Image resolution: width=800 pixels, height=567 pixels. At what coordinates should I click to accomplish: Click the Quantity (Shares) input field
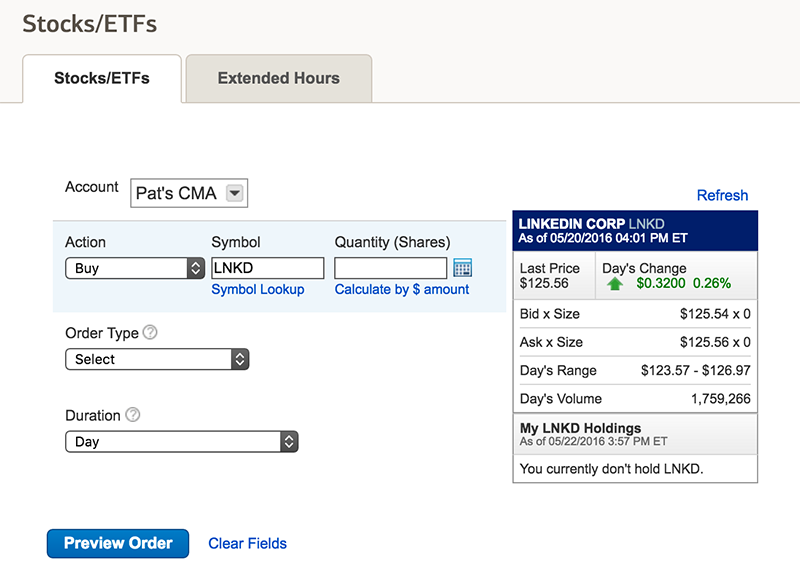(391, 268)
